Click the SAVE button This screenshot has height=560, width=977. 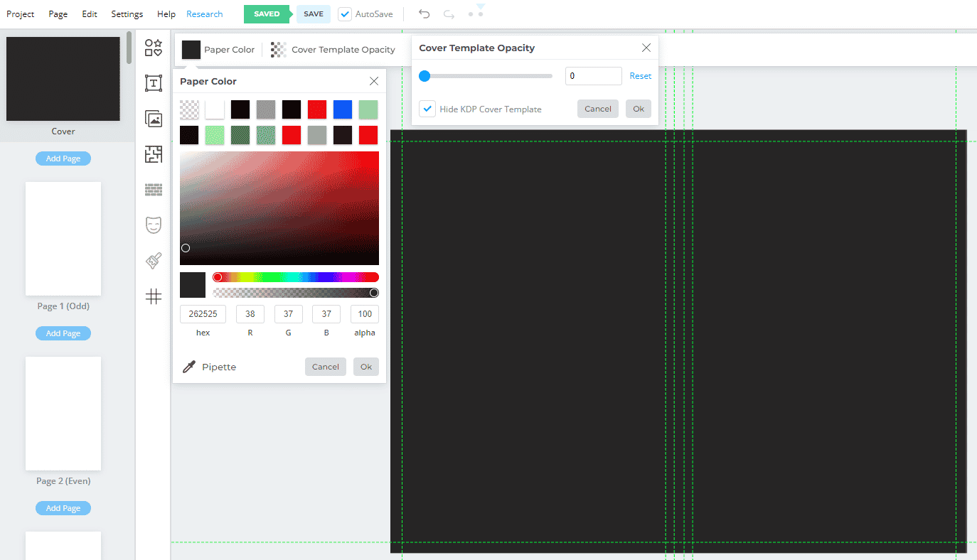tap(314, 14)
